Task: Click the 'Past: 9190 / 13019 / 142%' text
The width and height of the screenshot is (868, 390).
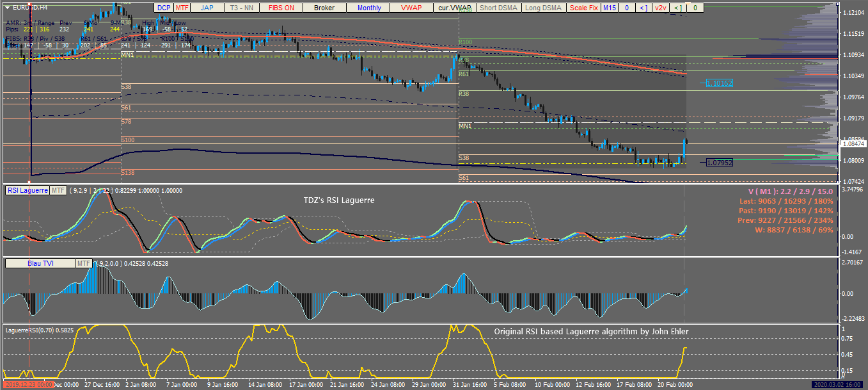Action: [785, 211]
